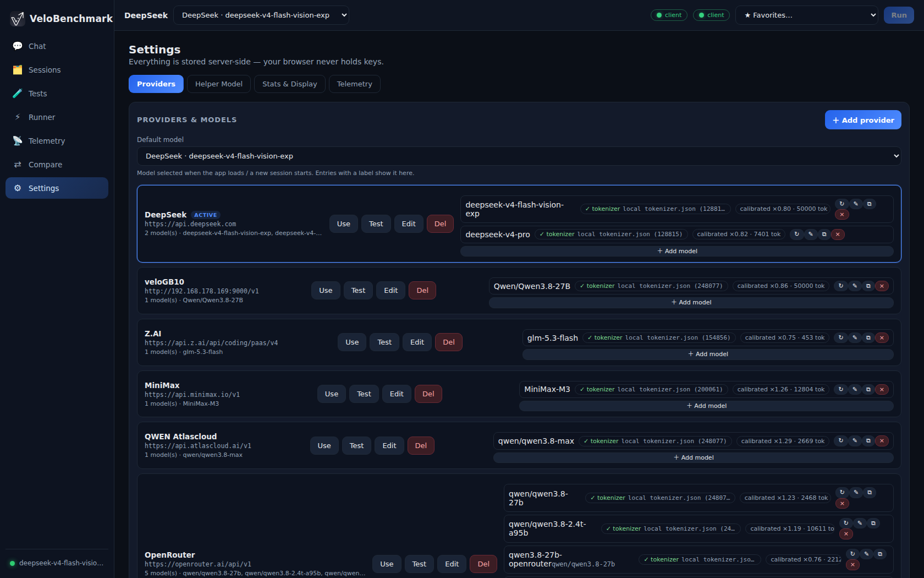Refresh the deepseek-v4-flash-vision-exp model
Viewport: 924px width, 578px height.
[842, 204]
